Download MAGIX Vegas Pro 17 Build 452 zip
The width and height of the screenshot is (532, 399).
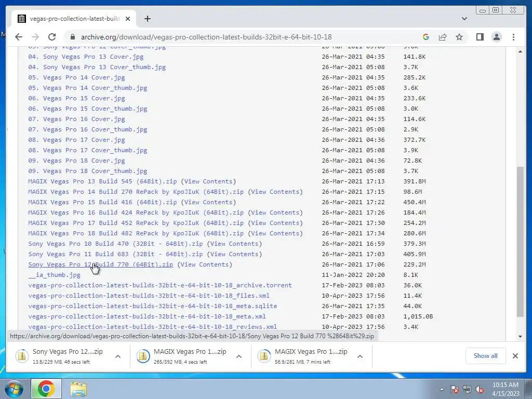(x=136, y=223)
